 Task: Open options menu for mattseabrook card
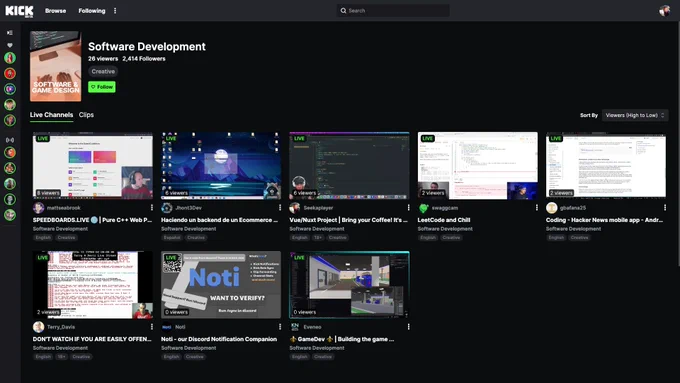click(151, 208)
